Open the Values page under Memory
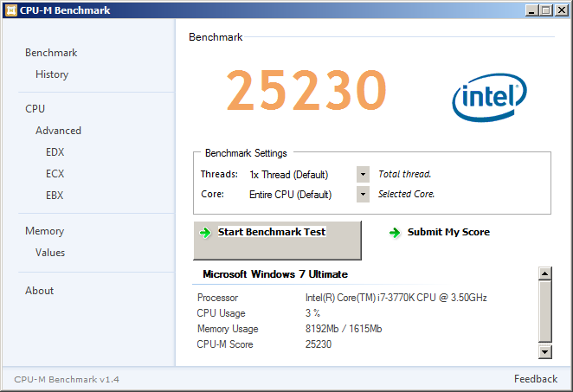Viewport: 573px width, 392px height. (50, 253)
